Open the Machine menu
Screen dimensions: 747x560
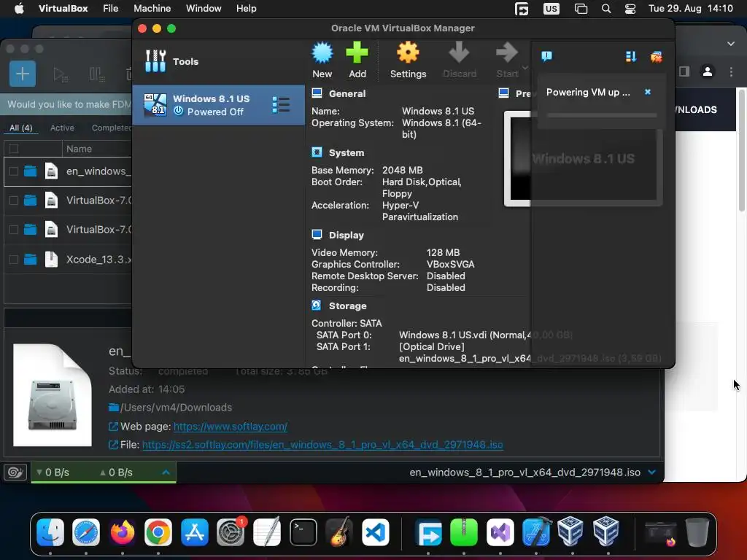[x=152, y=8]
